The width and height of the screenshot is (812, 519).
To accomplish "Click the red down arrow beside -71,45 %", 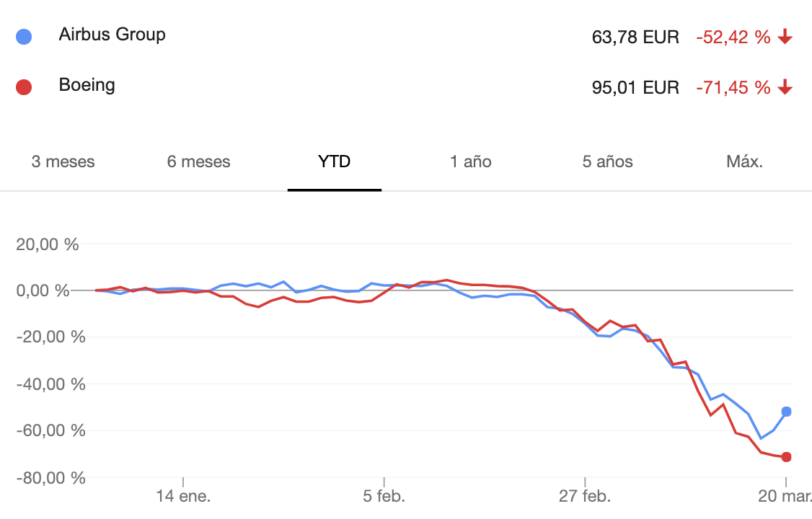I will [785, 87].
